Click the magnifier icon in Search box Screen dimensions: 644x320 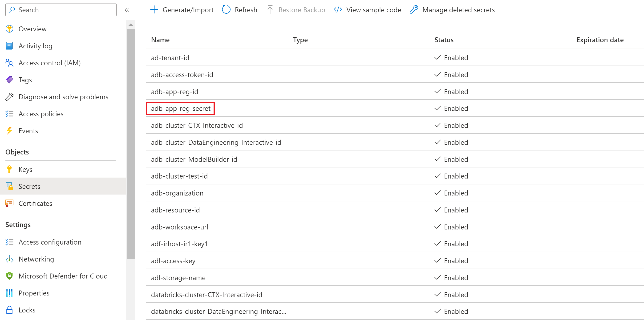pos(12,10)
